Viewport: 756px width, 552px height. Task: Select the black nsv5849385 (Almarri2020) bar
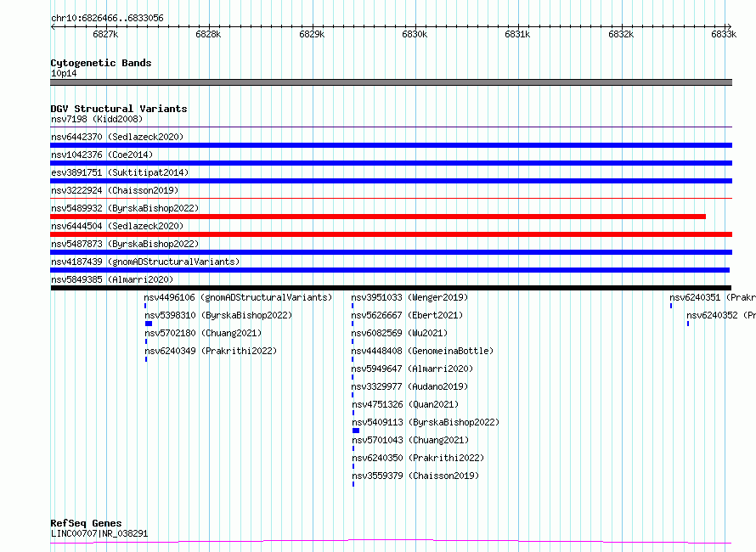tap(391, 288)
